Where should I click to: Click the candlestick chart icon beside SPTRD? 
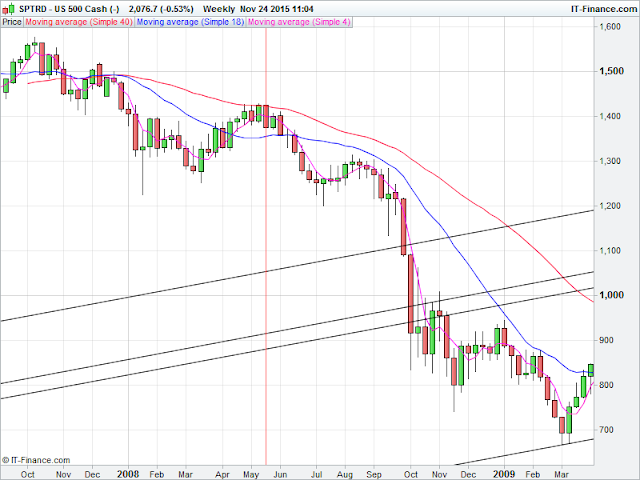(x=9, y=8)
